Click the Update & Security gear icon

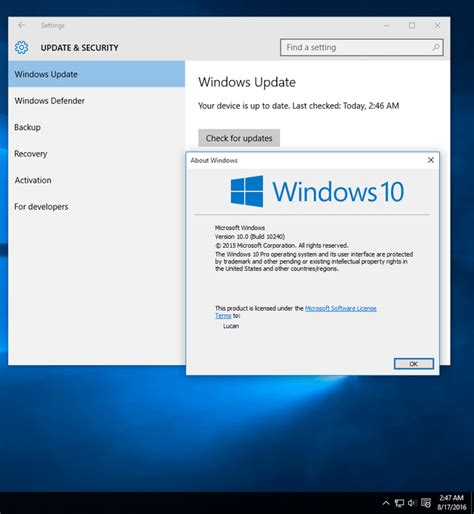(x=22, y=48)
